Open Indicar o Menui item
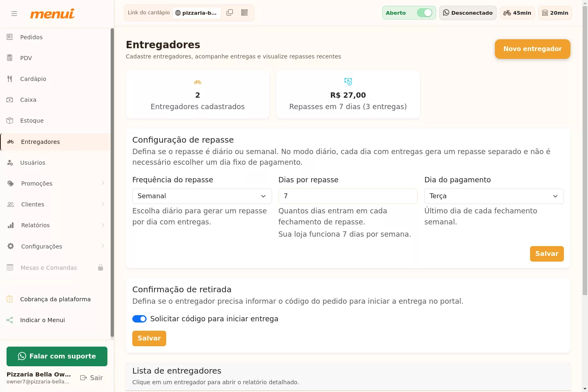588x392 pixels. (56, 320)
